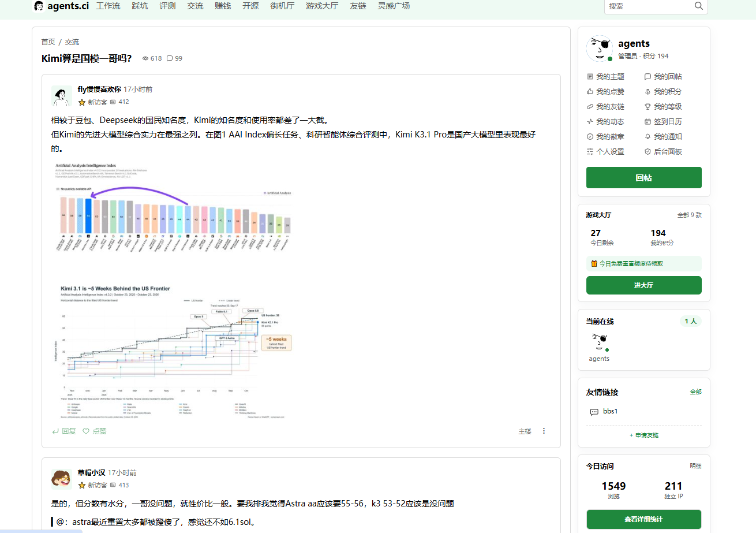Like the first post with 点赞
The height and width of the screenshot is (533, 756).
pyautogui.click(x=95, y=431)
